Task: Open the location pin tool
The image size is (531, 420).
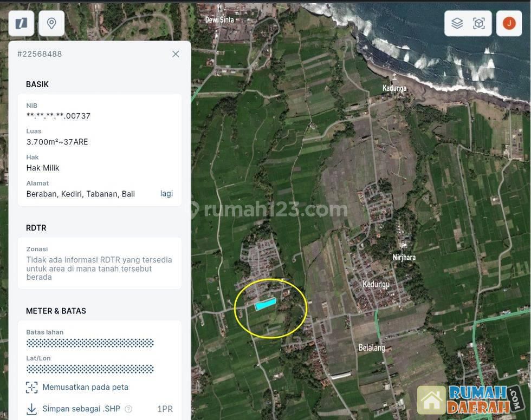Action: tap(51, 23)
